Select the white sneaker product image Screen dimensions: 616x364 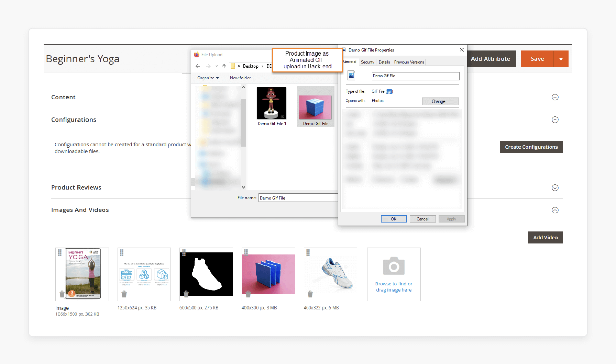click(x=330, y=274)
